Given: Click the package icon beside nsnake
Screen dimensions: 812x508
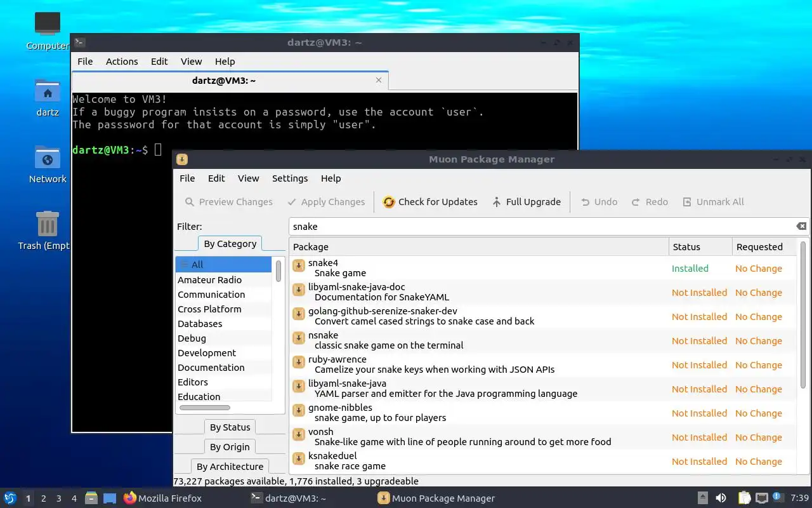Looking at the screenshot, I should coord(299,338).
